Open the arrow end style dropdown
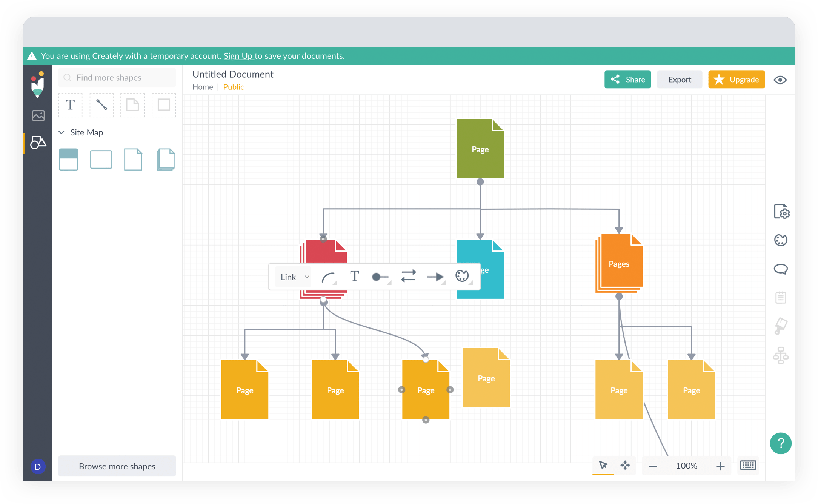The image size is (818, 504). tap(436, 277)
